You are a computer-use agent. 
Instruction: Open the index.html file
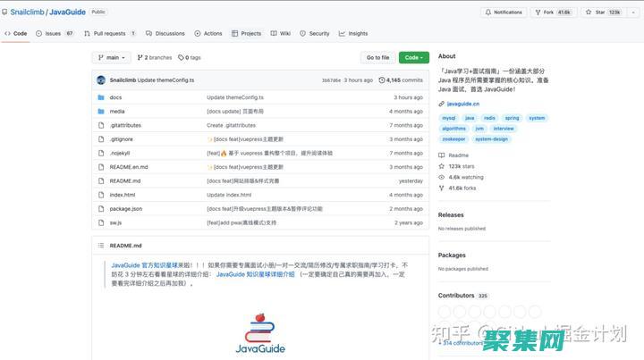tap(123, 195)
